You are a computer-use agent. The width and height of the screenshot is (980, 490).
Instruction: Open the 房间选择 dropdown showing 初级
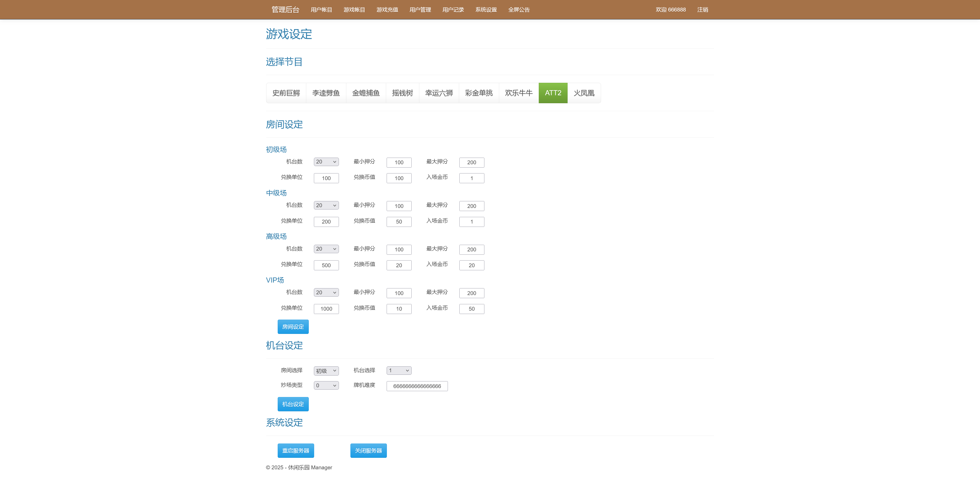326,370
